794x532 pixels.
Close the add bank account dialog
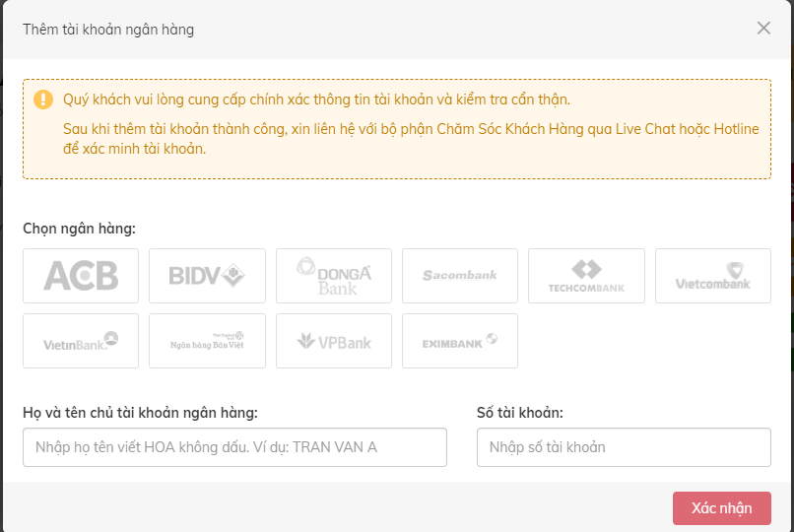pos(763,29)
